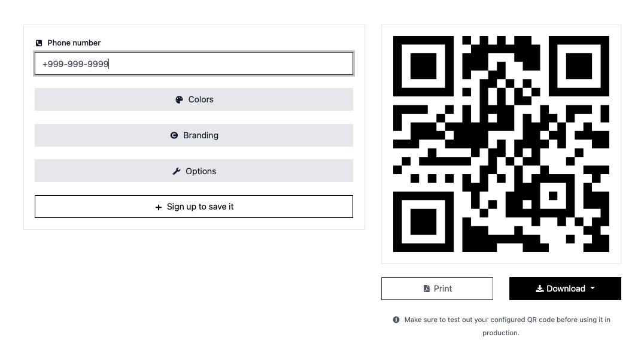Expand the Branding settings section
This screenshot has width=644, height=358.
click(x=194, y=135)
